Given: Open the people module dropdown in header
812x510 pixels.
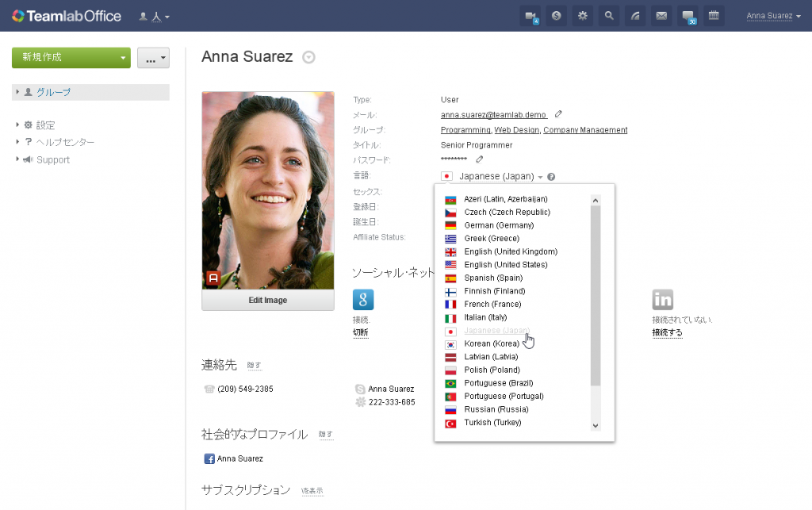Looking at the screenshot, I should (154, 17).
